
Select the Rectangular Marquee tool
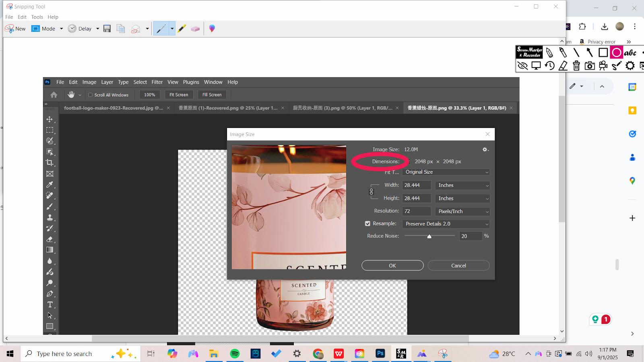50,130
